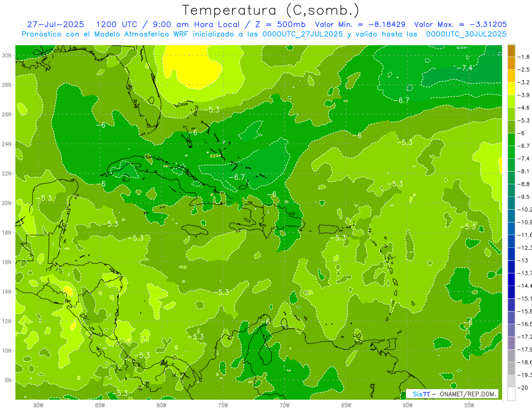
Task: Click the 60W longitude axis label
Action: click(408, 405)
